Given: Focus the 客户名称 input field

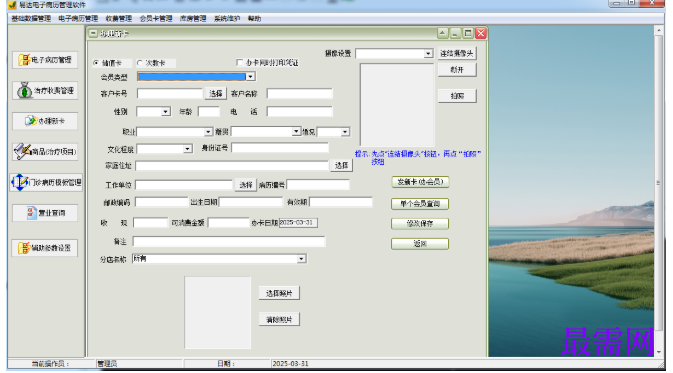Looking at the screenshot, I should tap(300, 94).
